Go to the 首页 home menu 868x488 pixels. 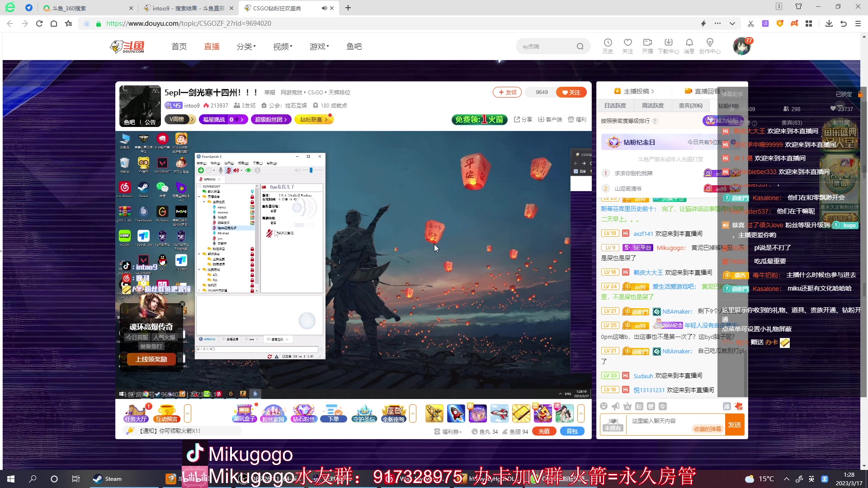(179, 46)
